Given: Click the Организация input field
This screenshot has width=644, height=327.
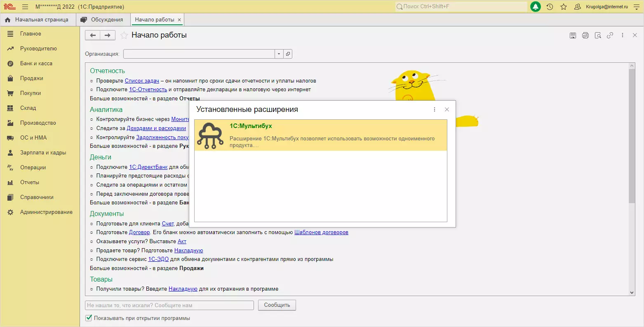Looking at the screenshot, I should (x=199, y=54).
